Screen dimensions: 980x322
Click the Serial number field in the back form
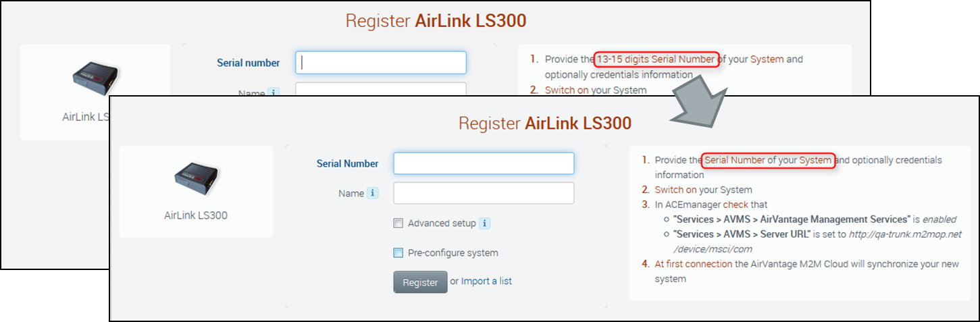[x=381, y=63]
